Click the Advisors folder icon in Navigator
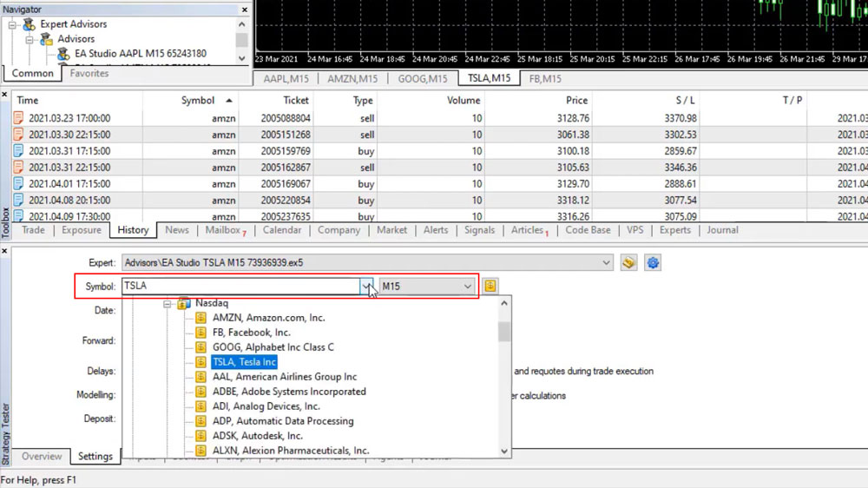The width and height of the screenshot is (868, 488). pyautogui.click(x=47, y=39)
